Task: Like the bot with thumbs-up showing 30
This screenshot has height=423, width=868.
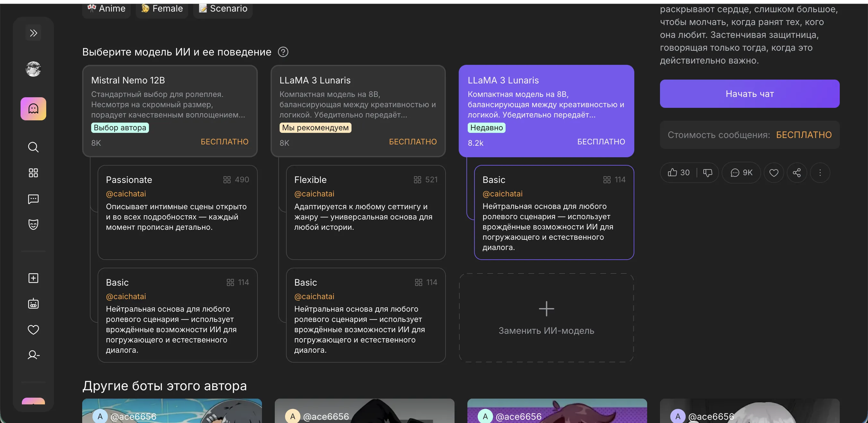Action: point(679,173)
